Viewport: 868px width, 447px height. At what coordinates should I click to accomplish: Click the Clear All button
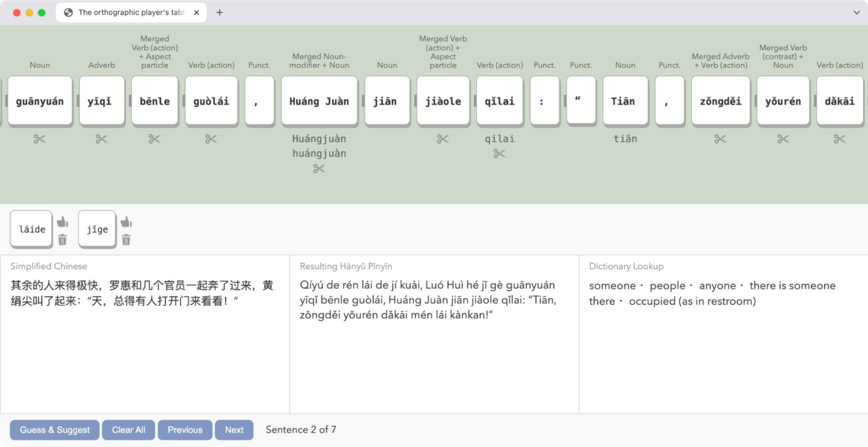129,430
